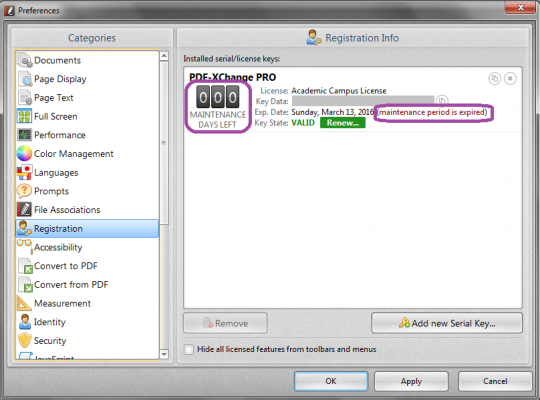Screen dimensions: 540x400
Task: Click the categories list scroll-down arrow
Action: click(164, 354)
